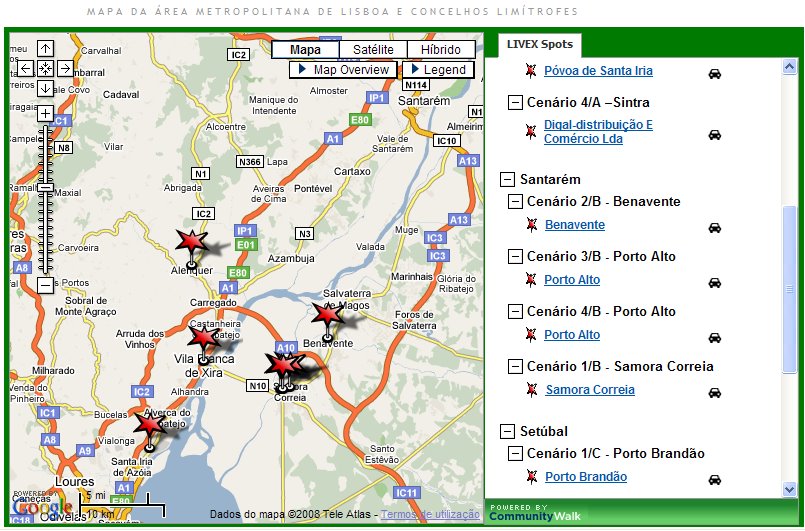Click the car icon beside the Benavente link
Image resolution: width=805 pixels, height=531 pixels.
[x=715, y=228]
